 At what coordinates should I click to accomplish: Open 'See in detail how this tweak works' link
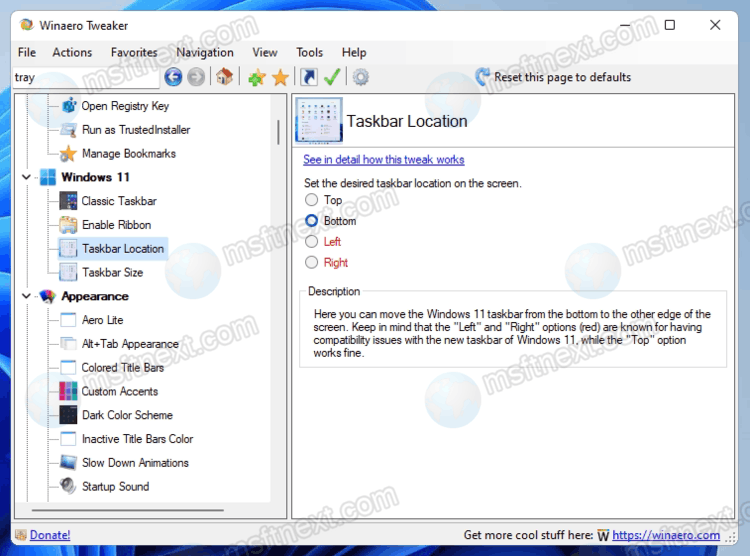[384, 160]
